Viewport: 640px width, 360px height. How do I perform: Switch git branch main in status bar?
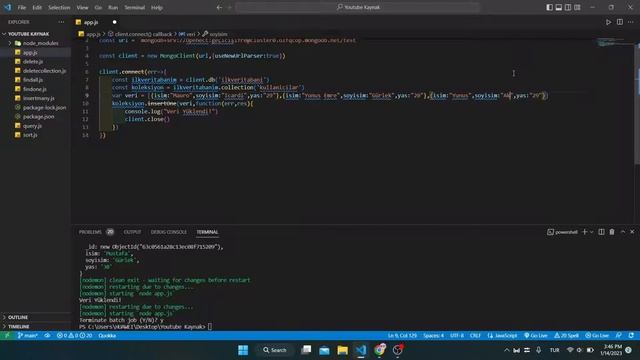27,336
